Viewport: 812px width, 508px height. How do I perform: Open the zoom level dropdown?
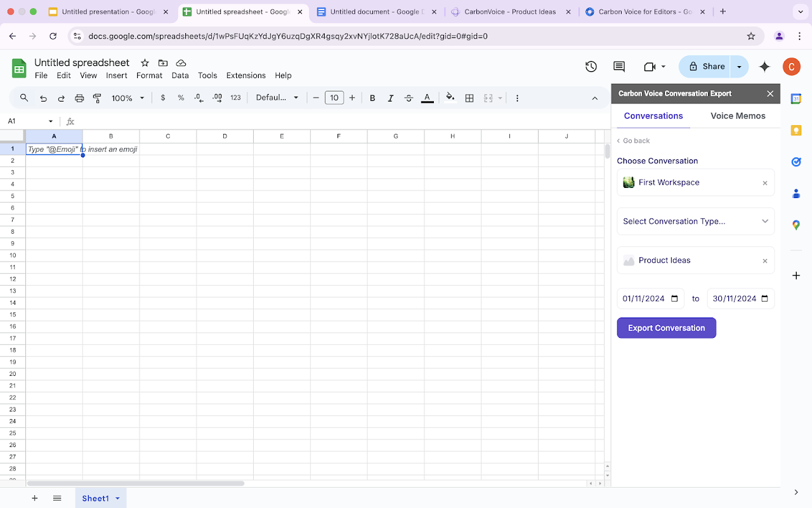coord(128,98)
